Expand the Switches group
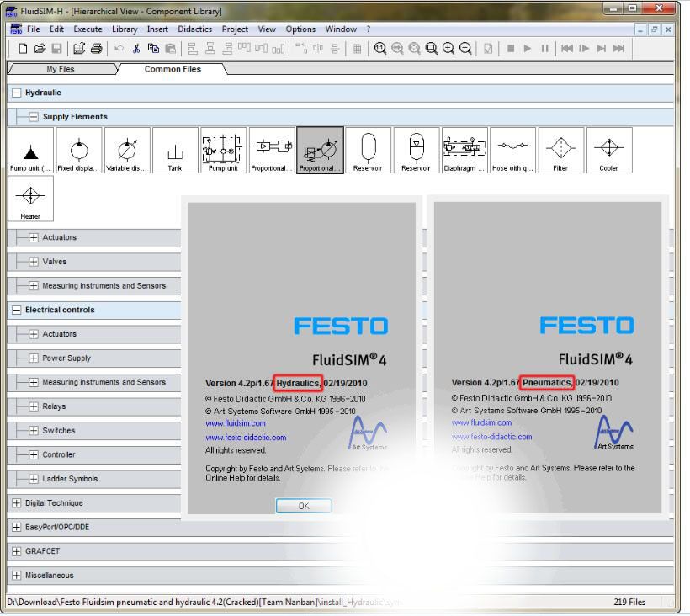This screenshot has height=616, width=690. [x=34, y=431]
